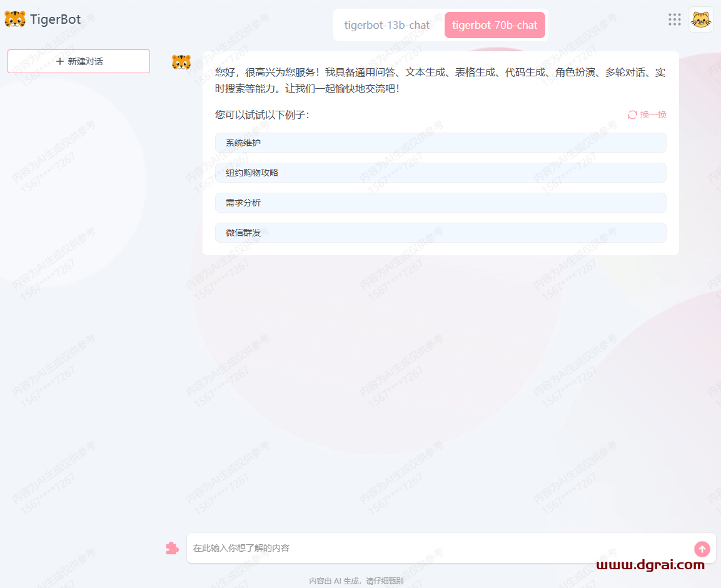Image resolution: width=721 pixels, height=588 pixels.
Task: Click the AI-generated content disclaimer footer
Action: 356,581
